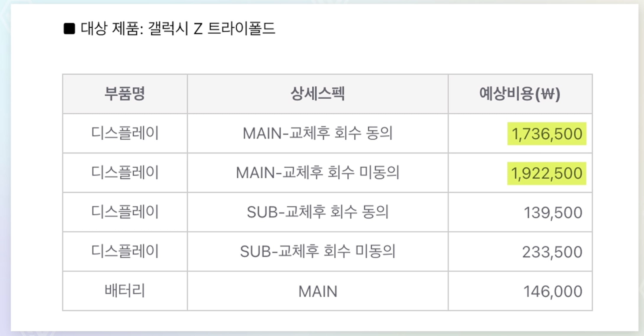
Task: Select SUB-교체후 회수 동의 spec cell
Action: tap(318, 212)
